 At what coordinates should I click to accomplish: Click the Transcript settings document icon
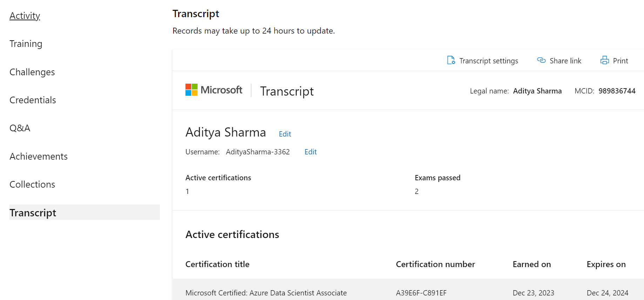451,60
